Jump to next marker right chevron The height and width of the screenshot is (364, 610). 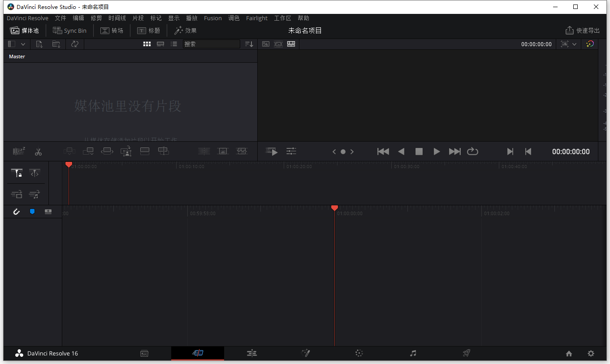[x=352, y=152]
